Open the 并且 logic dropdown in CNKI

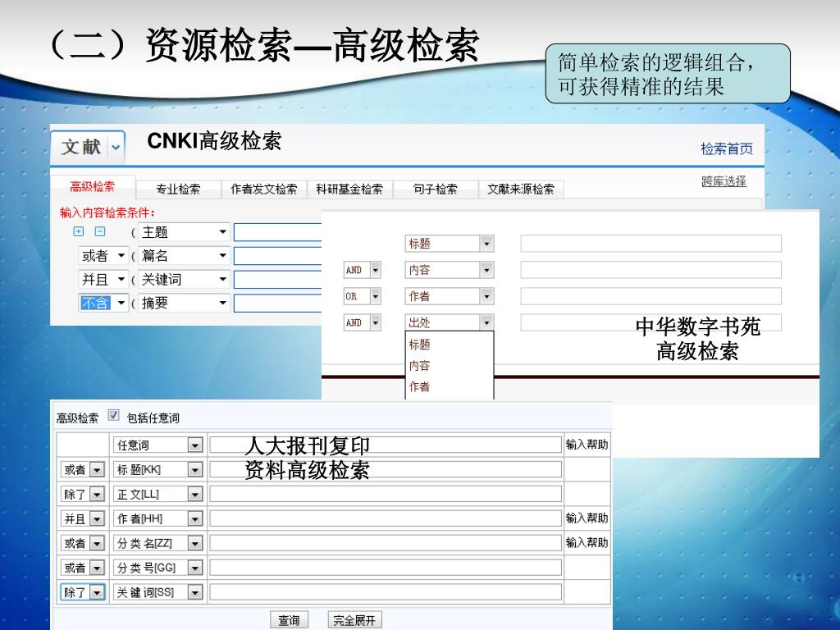click(x=103, y=279)
